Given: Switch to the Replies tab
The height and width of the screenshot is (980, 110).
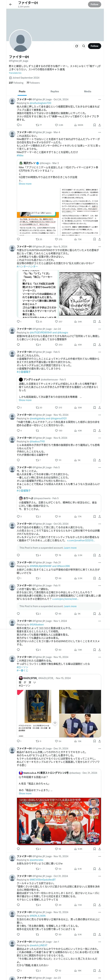Looking at the screenshot, I should pos(55,91).
